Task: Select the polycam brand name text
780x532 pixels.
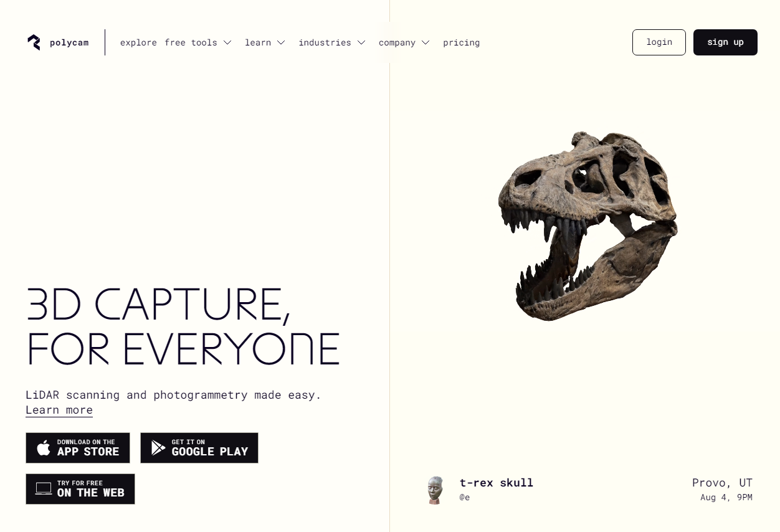Action: [69, 43]
